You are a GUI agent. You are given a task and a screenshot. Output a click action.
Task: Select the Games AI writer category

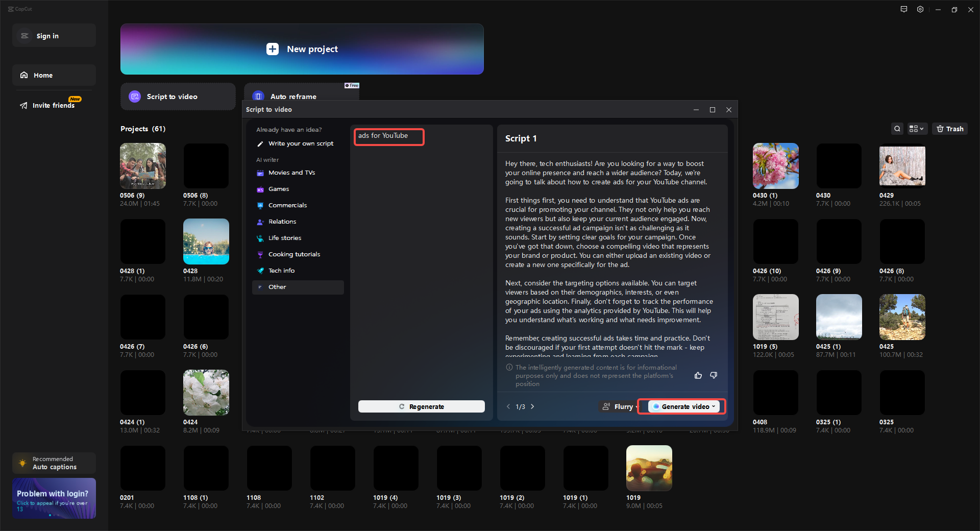point(279,189)
